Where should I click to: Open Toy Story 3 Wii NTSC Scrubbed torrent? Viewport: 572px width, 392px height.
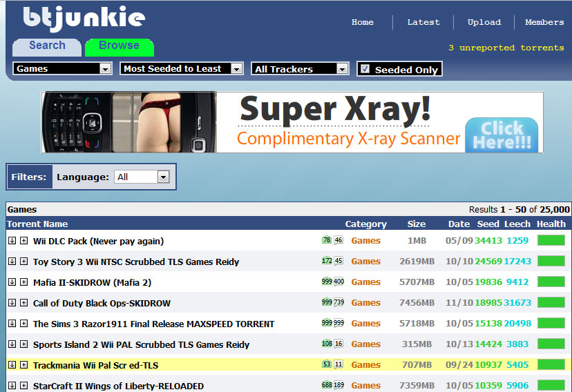coord(136,262)
